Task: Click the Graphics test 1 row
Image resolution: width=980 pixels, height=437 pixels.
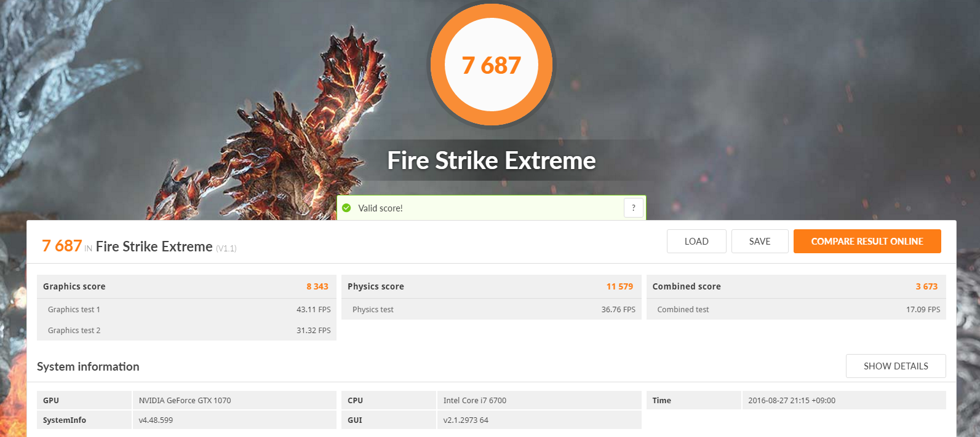Action: tap(186, 309)
